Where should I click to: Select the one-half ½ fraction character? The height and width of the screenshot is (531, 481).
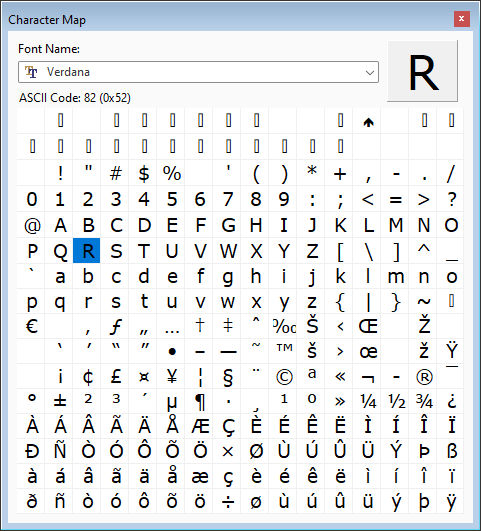click(x=396, y=402)
